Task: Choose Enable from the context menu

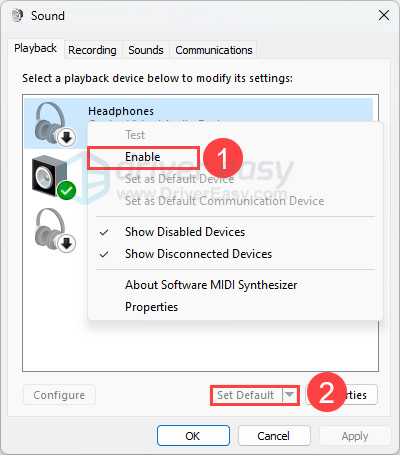Action: point(143,157)
